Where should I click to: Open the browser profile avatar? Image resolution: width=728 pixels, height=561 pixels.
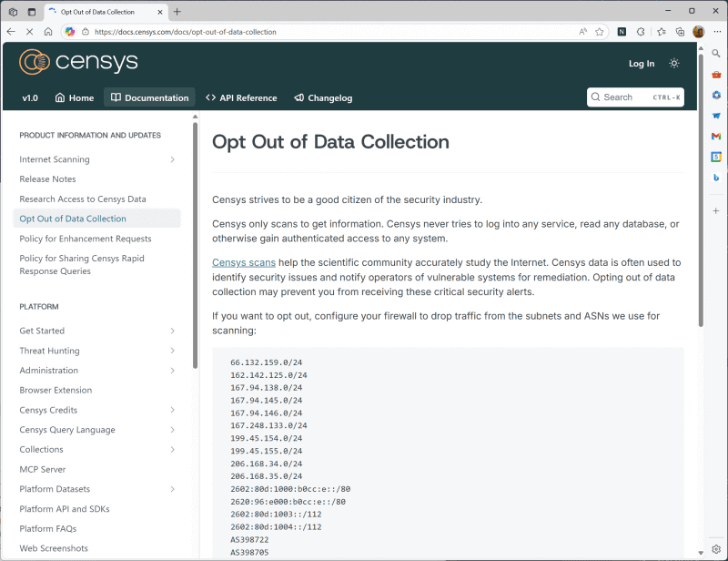[x=698, y=31]
